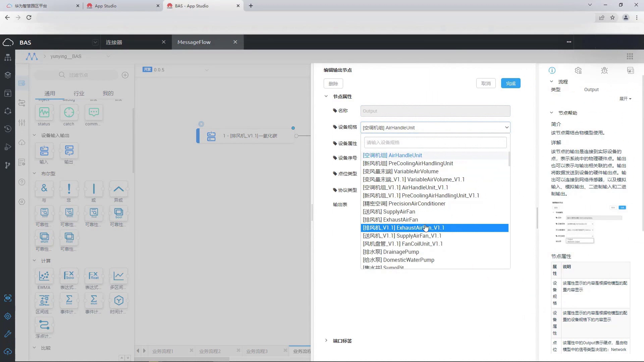Screen dimensions: 644x362
Task: Open the debug bug icon in right panel
Action: click(604, 70)
